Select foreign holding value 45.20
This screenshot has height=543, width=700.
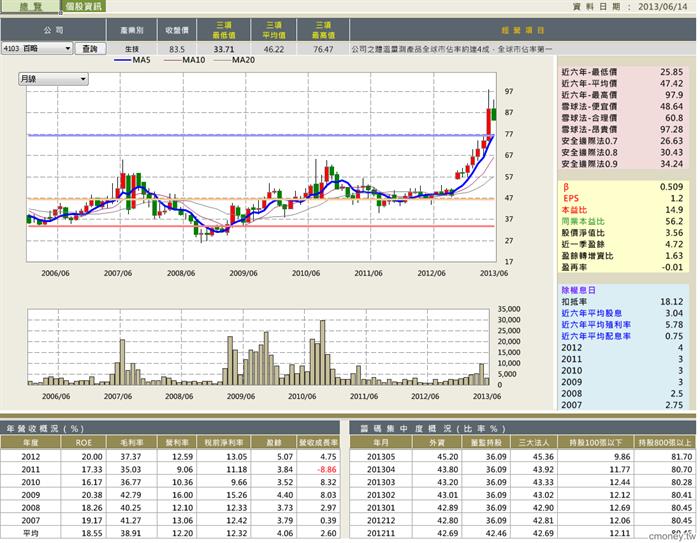[448, 457]
